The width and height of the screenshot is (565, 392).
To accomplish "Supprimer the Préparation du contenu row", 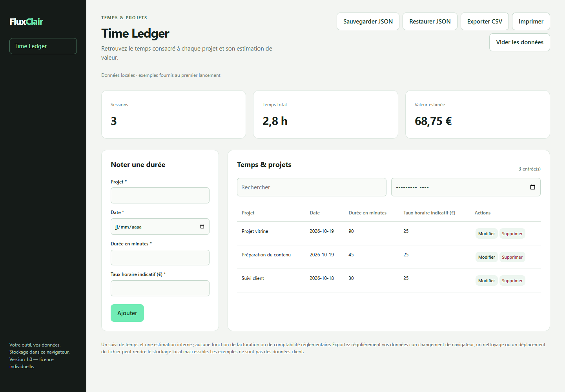I will [512, 257].
